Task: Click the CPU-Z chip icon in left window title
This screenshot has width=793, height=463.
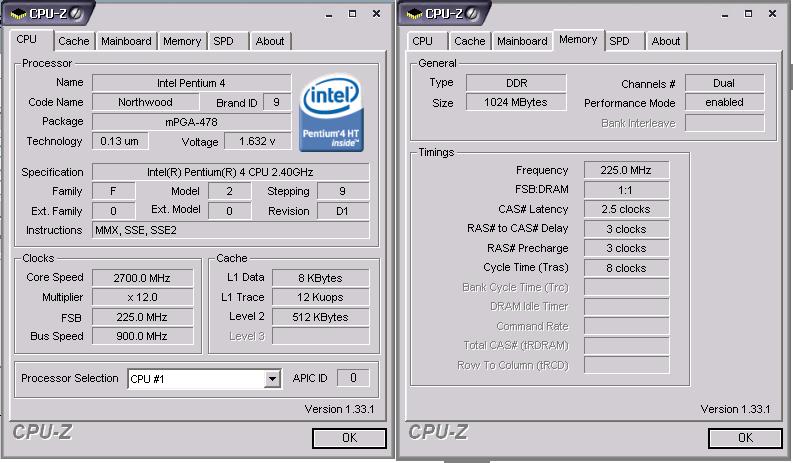Action: [18, 14]
